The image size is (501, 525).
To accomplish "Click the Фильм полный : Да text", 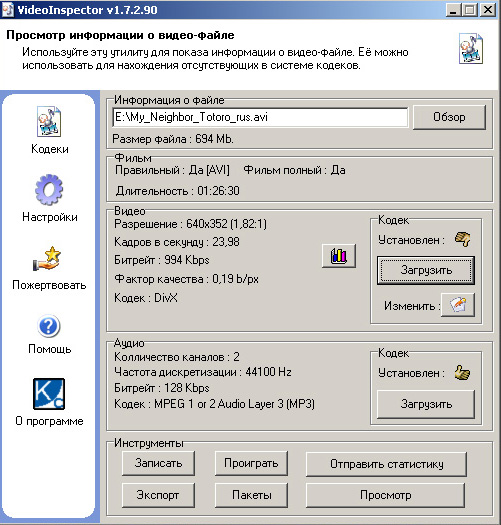I will [x=294, y=170].
